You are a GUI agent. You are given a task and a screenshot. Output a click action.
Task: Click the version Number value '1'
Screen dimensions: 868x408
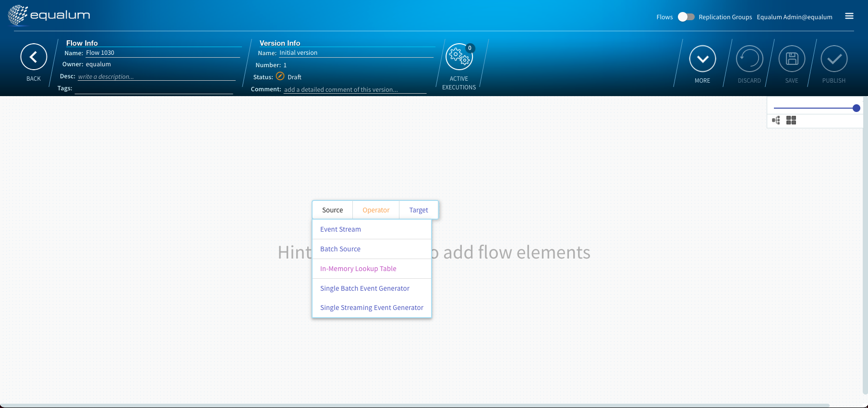[x=285, y=65]
